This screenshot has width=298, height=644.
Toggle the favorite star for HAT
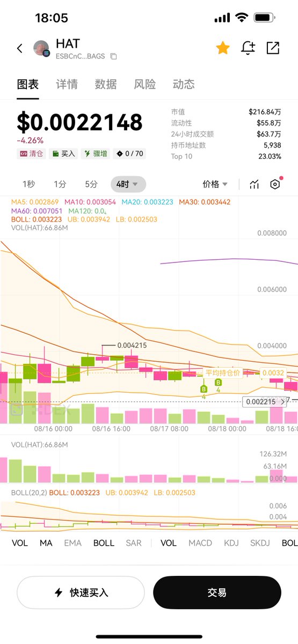(x=223, y=48)
